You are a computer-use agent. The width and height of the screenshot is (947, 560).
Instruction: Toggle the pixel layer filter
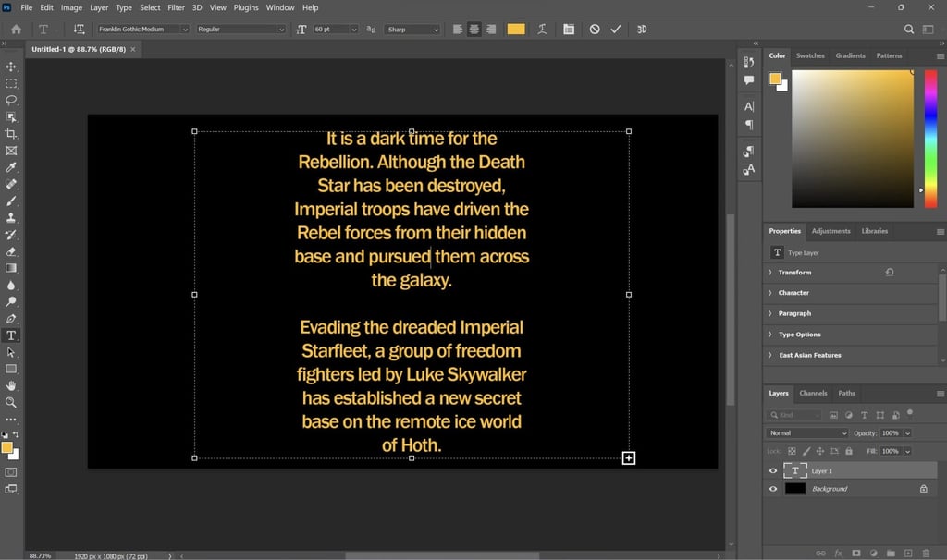[833, 415]
